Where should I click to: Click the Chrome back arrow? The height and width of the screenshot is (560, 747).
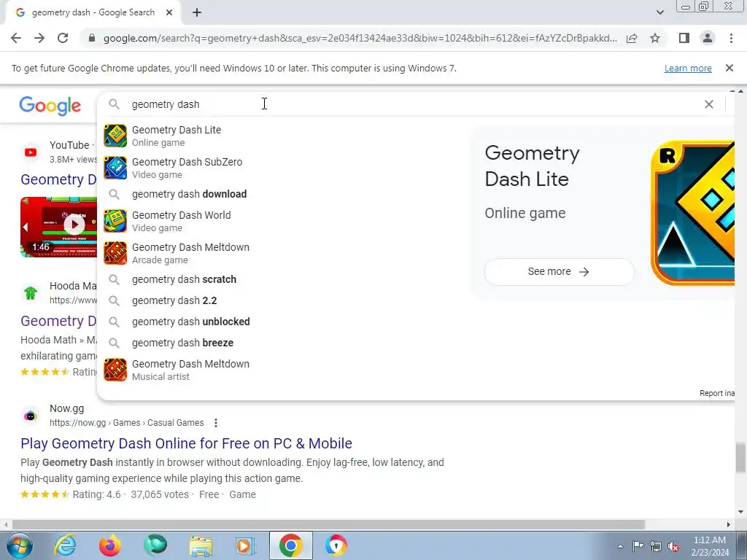(16, 38)
